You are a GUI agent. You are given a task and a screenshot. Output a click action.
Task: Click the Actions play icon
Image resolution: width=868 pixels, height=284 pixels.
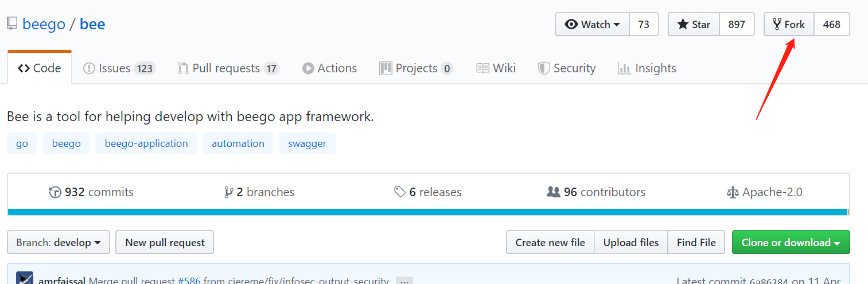click(x=308, y=68)
